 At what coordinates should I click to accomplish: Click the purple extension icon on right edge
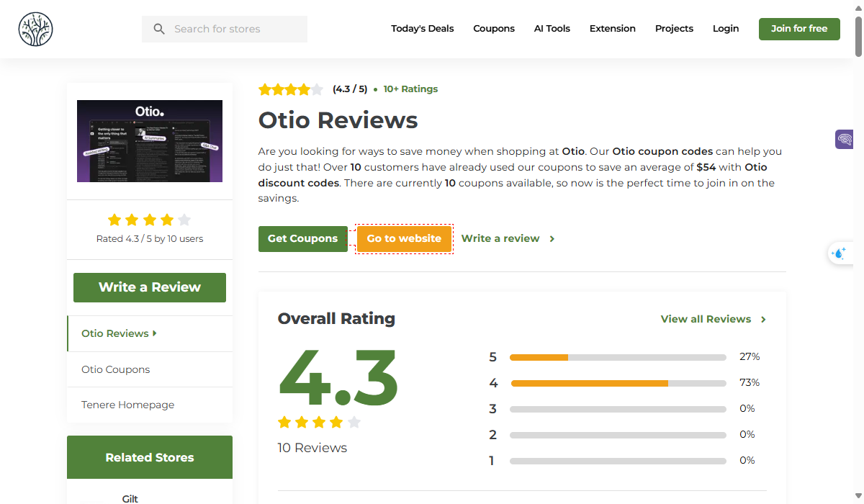point(844,139)
